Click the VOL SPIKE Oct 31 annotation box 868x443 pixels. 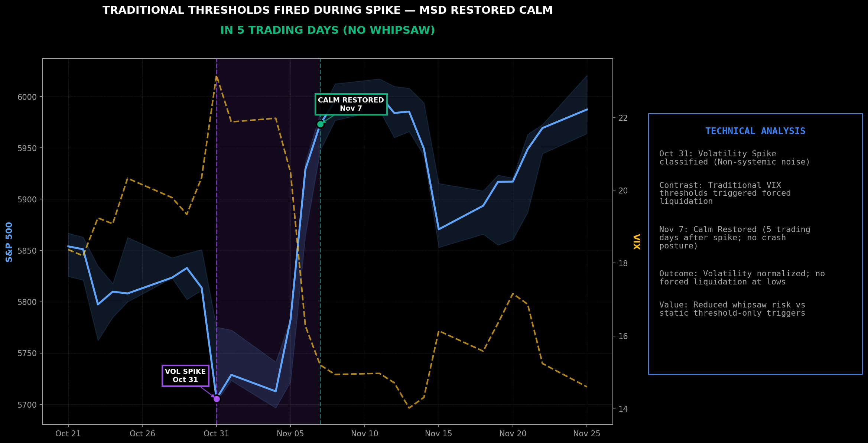(x=185, y=376)
